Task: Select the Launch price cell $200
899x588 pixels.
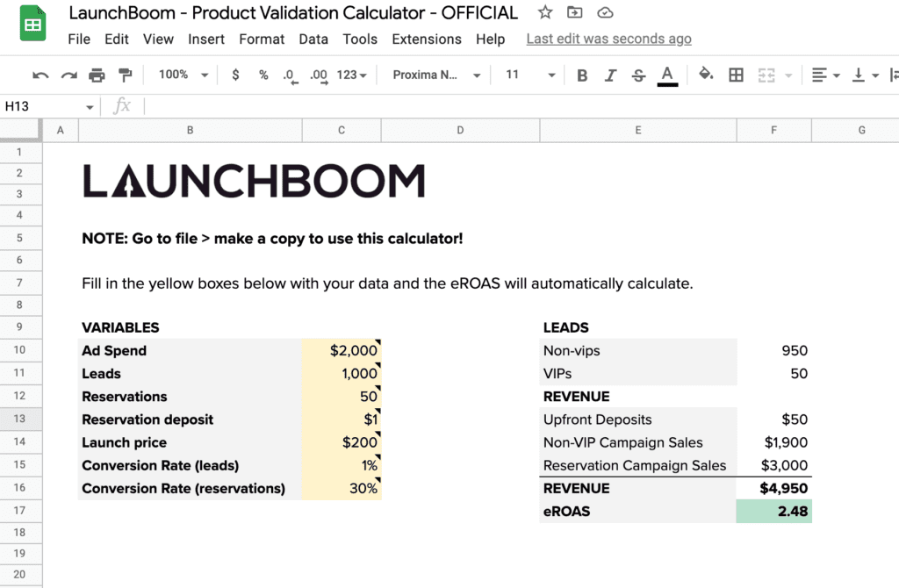Action: pos(342,441)
